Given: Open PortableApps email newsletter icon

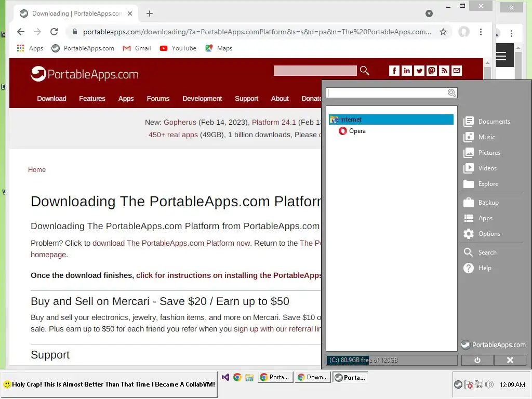Looking at the screenshot, I should click(457, 71).
